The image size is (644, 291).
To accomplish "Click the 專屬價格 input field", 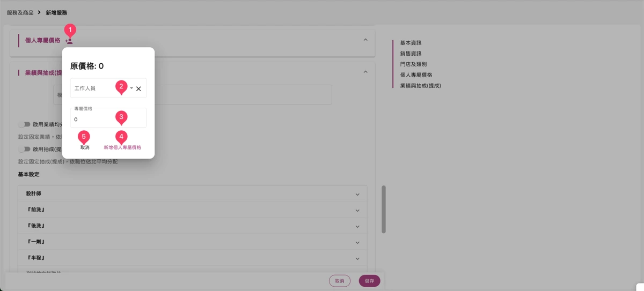I will click(108, 118).
